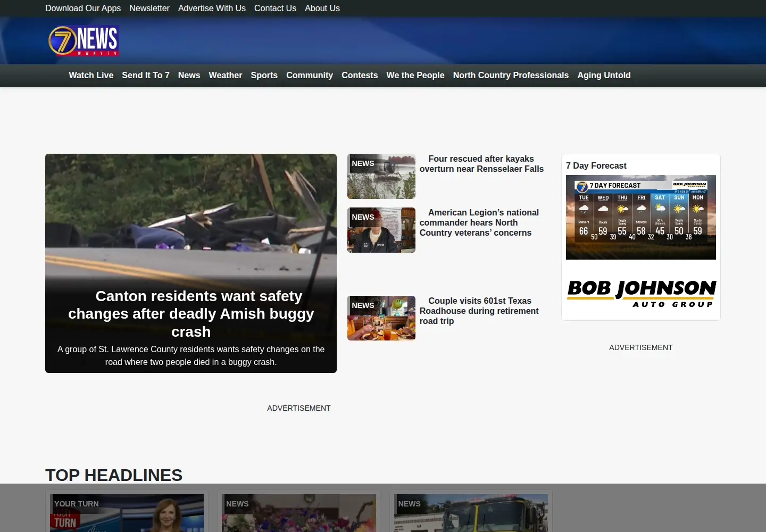766x532 pixels.
Task: Read Couple visits 601st Texas Roadhouse story
Action: click(x=479, y=311)
